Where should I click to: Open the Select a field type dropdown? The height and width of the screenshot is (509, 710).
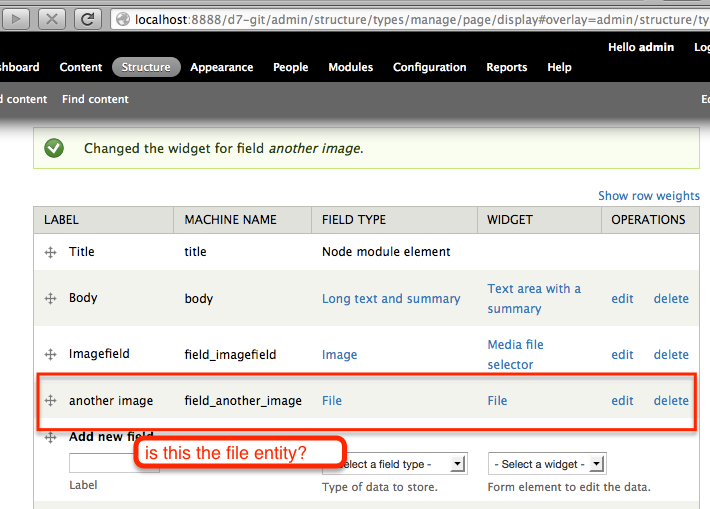point(394,464)
